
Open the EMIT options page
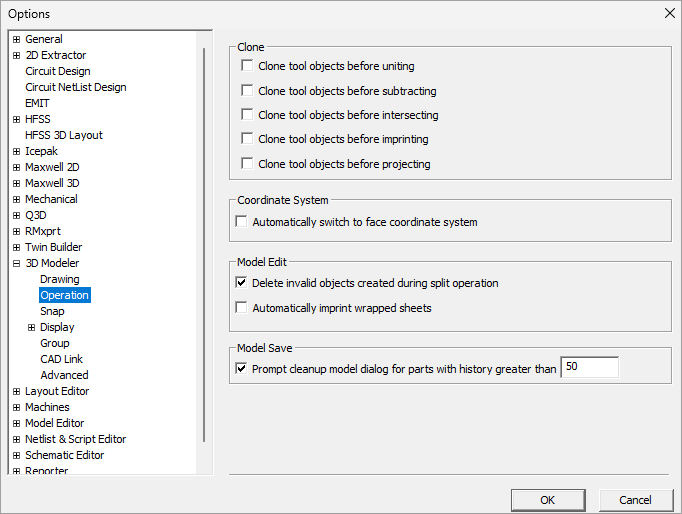(37, 103)
